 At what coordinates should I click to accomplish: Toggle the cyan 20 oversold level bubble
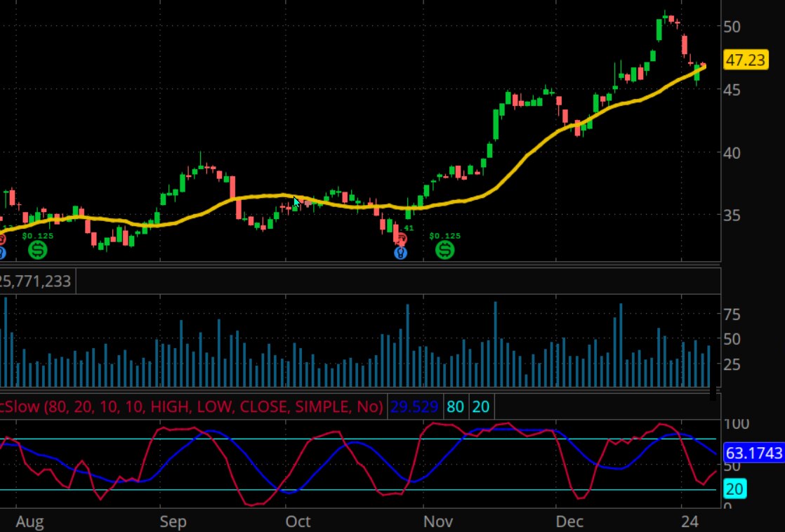[734, 489]
